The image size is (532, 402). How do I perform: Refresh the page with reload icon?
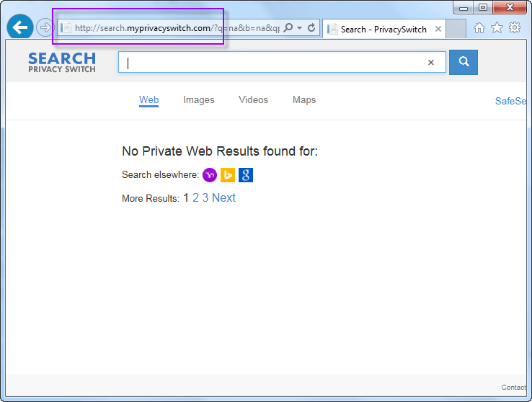pos(311,28)
